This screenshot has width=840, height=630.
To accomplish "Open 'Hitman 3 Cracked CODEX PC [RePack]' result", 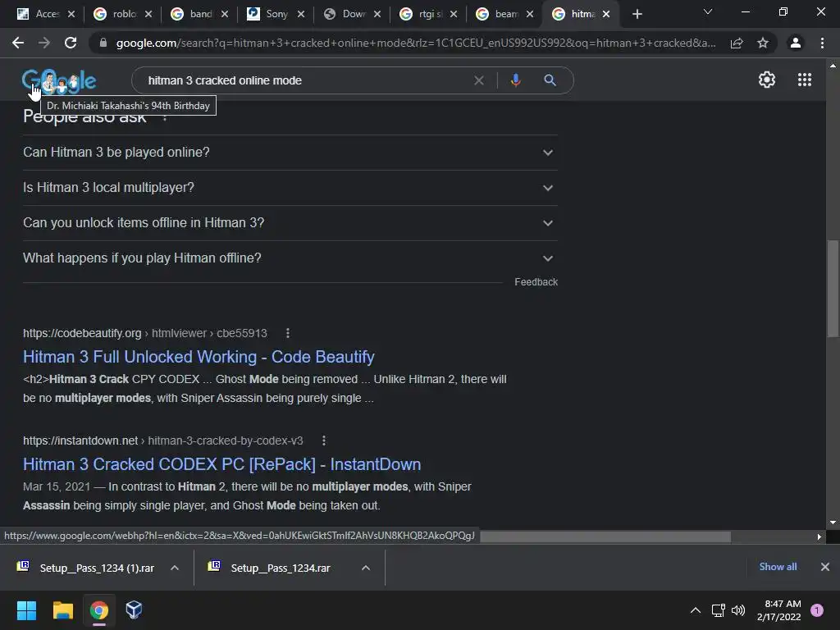I will pos(221,464).
